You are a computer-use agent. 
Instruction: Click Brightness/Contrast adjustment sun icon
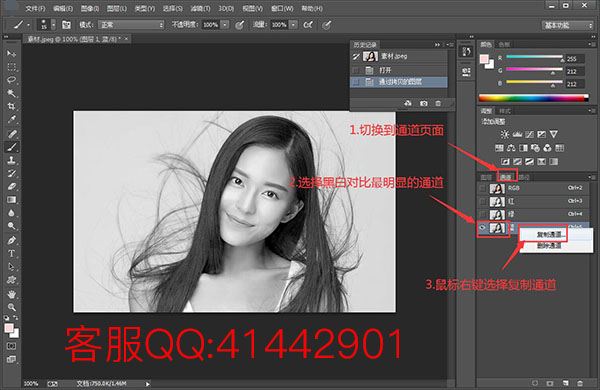coord(505,134)
